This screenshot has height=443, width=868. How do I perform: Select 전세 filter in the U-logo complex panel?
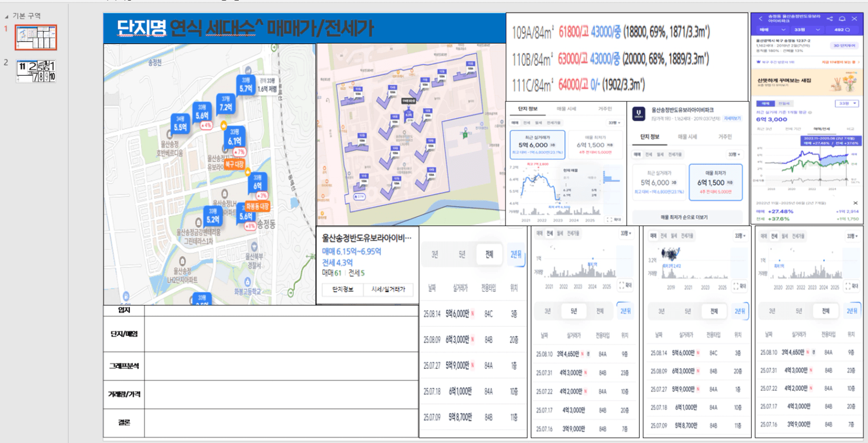(x=649, y=155)
